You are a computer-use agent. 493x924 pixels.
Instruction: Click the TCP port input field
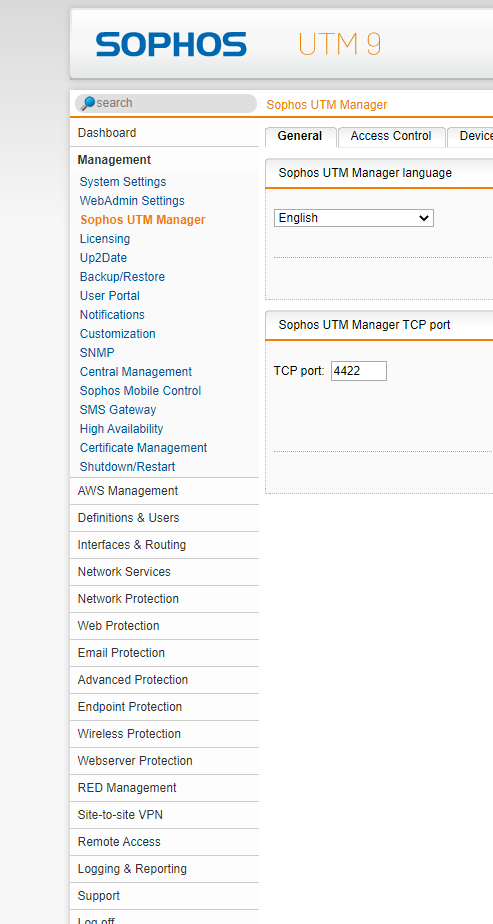pyautogui.click(x=359, y=371)
